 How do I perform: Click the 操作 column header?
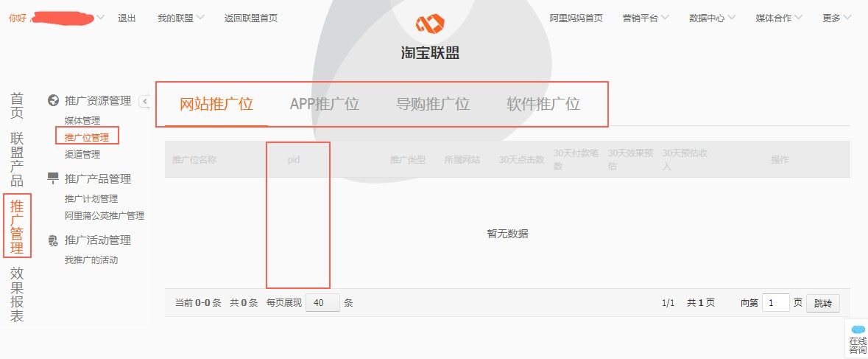(780, 159)
